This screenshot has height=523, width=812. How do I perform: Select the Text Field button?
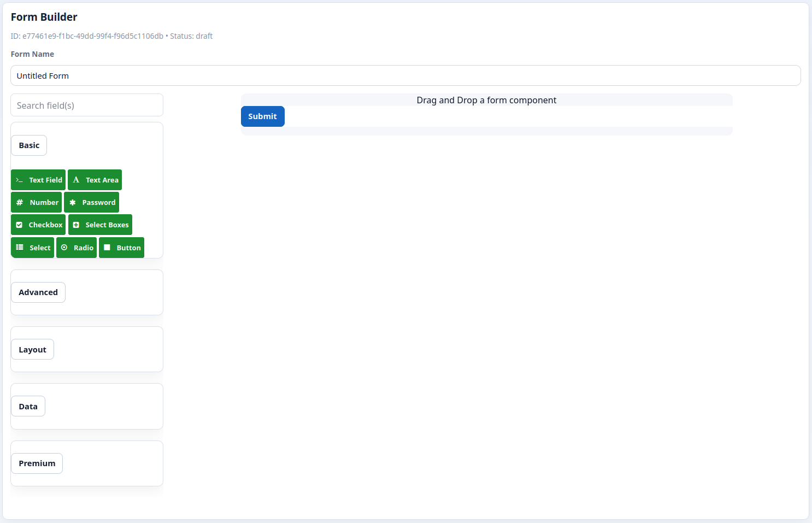point(38,179)
